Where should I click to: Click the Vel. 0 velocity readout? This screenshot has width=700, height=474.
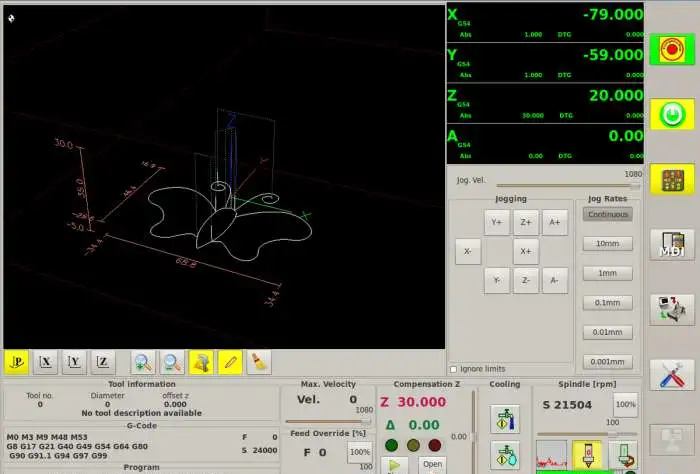[x=327, y=399]
